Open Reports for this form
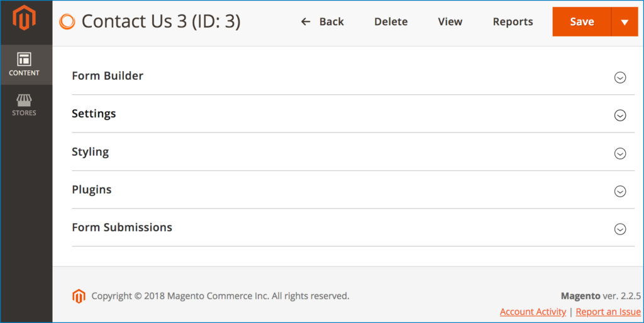This screenshot has width=644, height=323. click(x=513, y=22)
